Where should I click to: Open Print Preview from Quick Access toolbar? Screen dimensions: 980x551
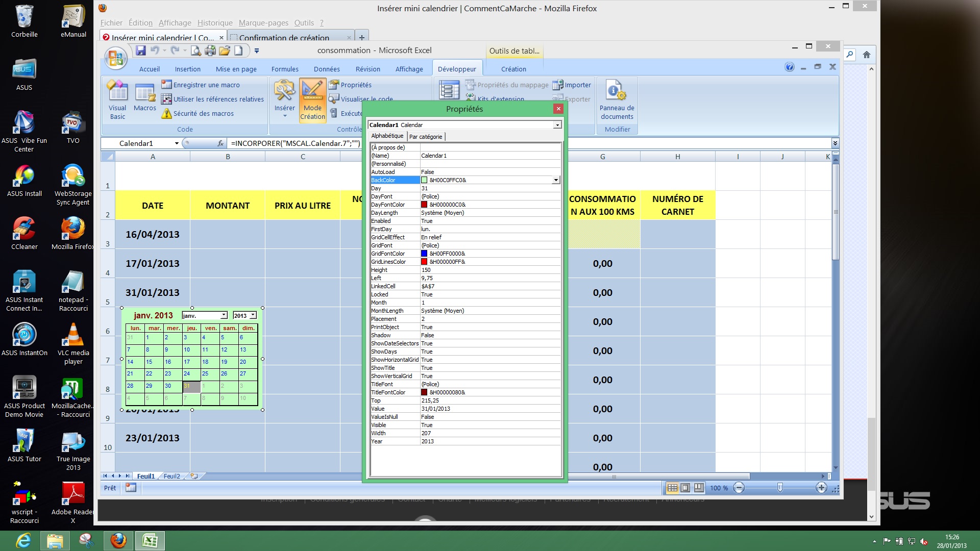[196, 51]
